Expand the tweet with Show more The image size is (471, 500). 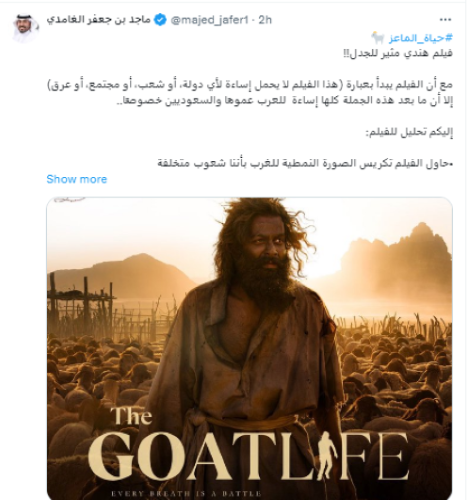(x=77, y=179)
